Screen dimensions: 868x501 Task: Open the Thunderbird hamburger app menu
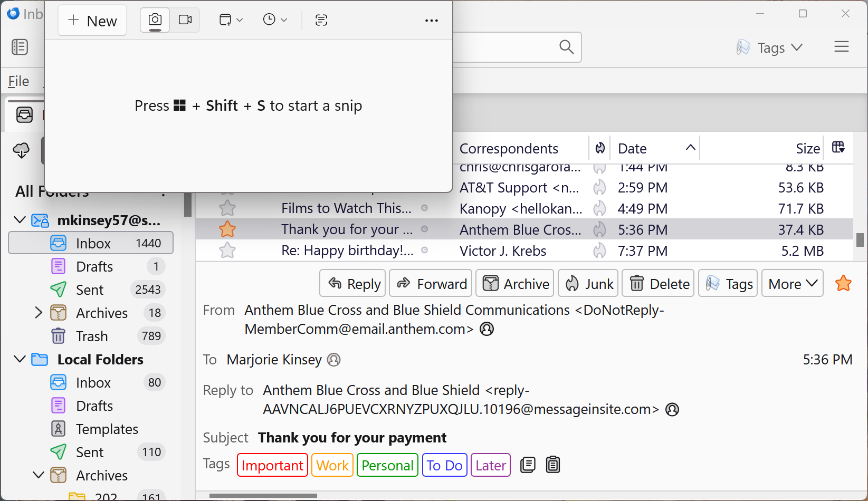[842, 47]
